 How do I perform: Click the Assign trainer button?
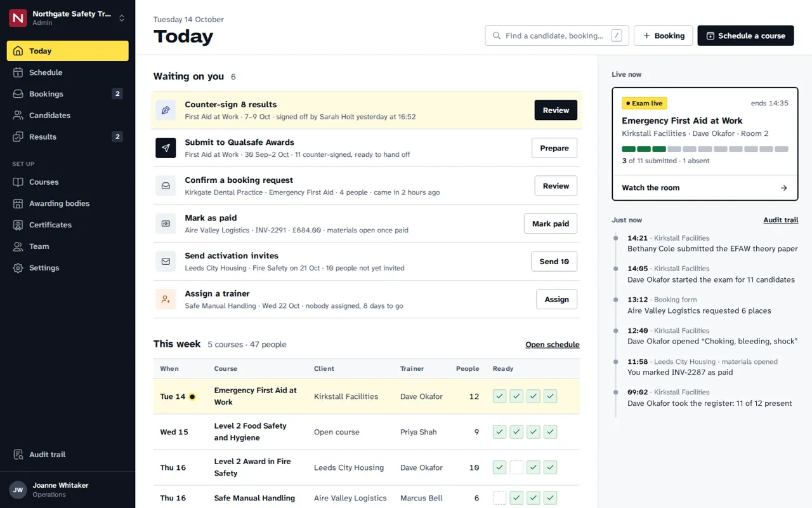[557, 299]
